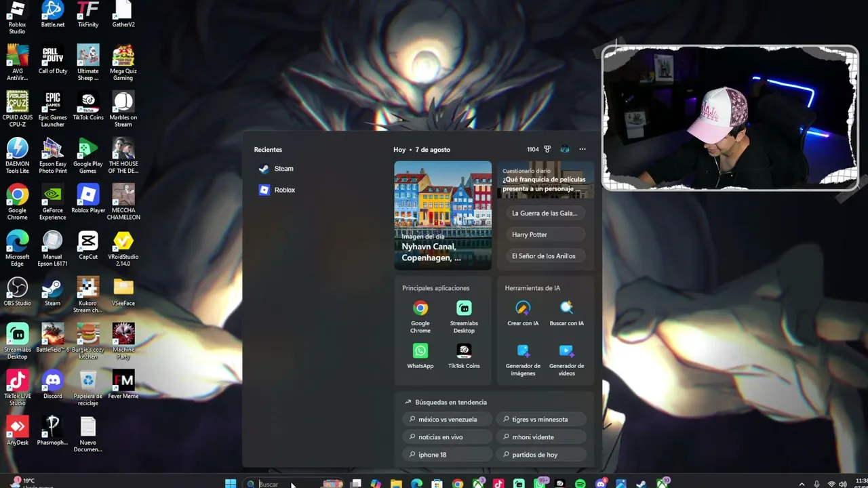Image resolution: width=868 pixels, height=488 pixels.
Task: Search trending iphone 18
Action: [x=447, y=455]
